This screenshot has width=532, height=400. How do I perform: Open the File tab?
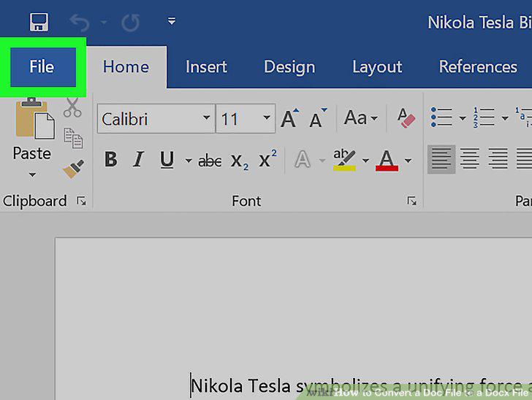click(x=42, y=66)
